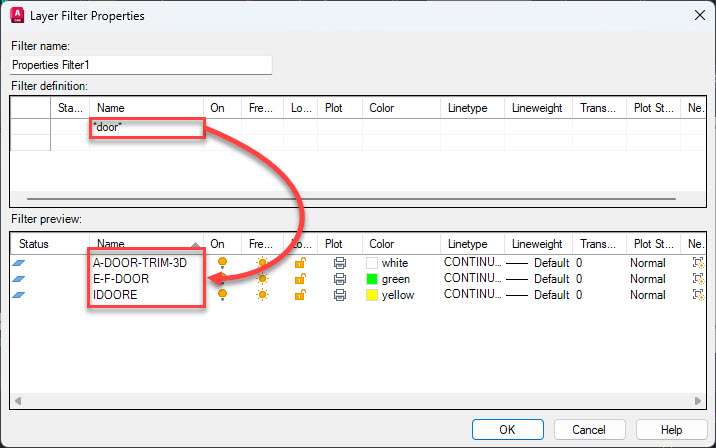Click the status icon of A-DOOR-TRIM-3D layer
The width and height of the screenshot is (716, 448).
point(19,263)
